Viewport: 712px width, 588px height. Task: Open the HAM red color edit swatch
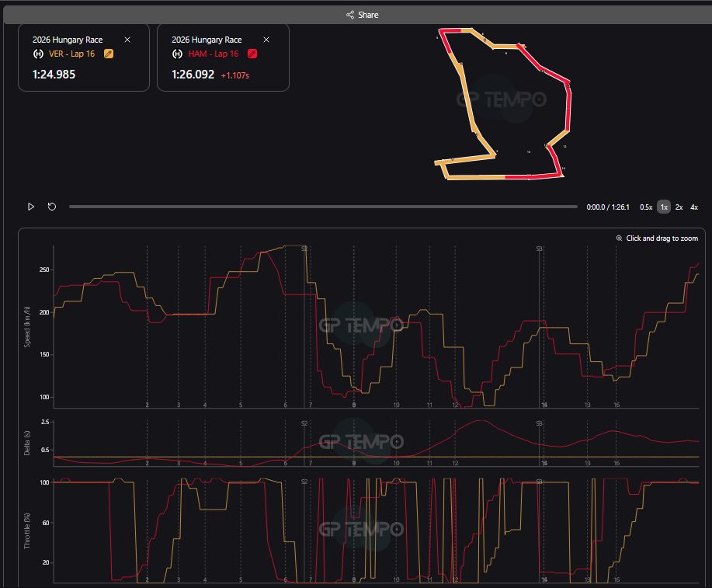pos(252,54)
